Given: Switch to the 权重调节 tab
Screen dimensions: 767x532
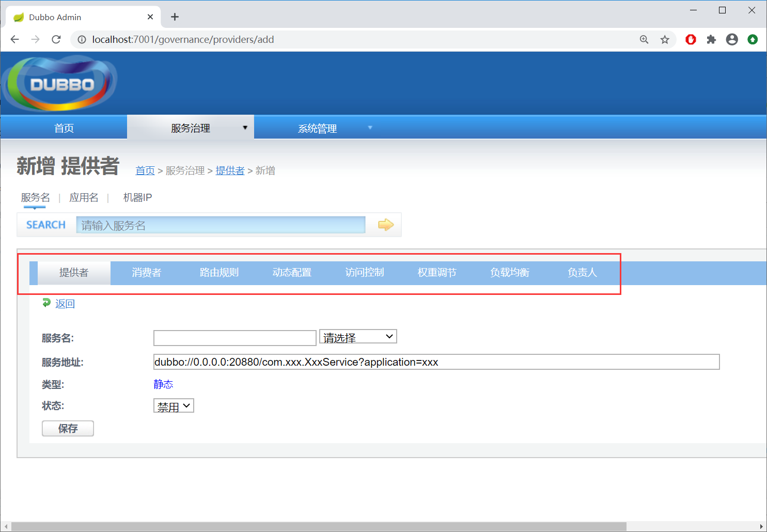Looking at the screenshot, I should pyautogui.click(x=437, y=273).
